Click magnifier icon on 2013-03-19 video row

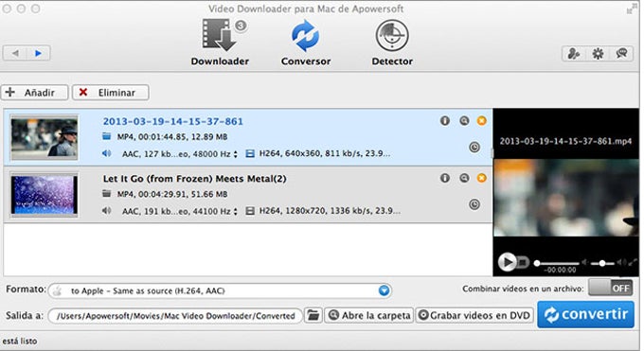pyautogui.click(x=464, y=121)
